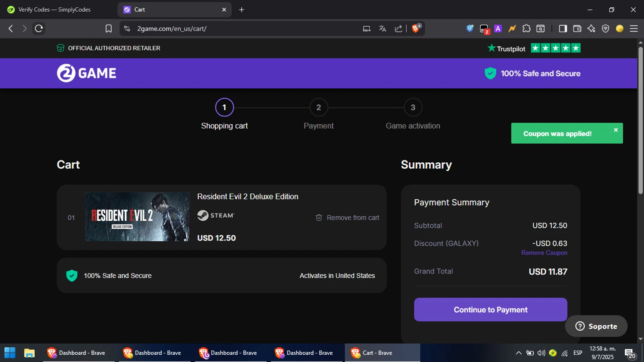This screenshot has height=362, width=644.
Task: Open the Bitwarden shield extension icon
Action: click(x=470, y=28)
